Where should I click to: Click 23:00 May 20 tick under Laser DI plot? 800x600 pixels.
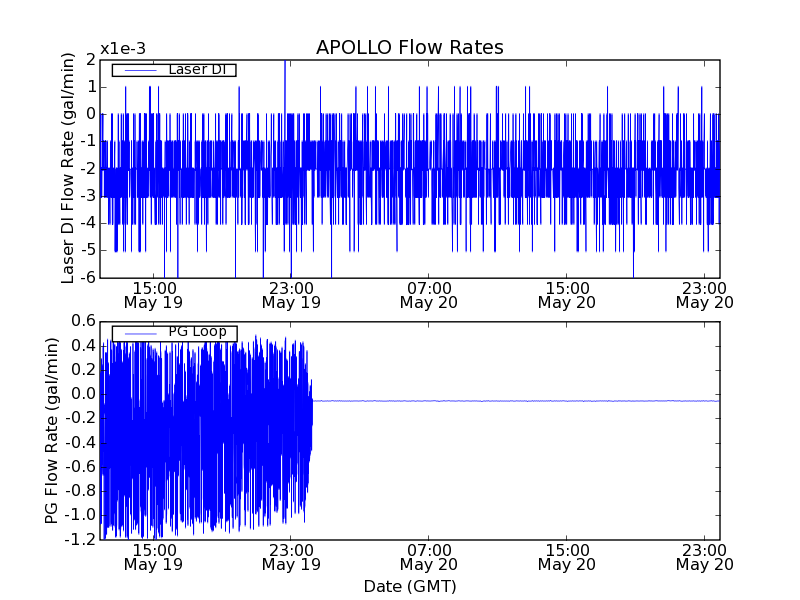click(704, 294)
